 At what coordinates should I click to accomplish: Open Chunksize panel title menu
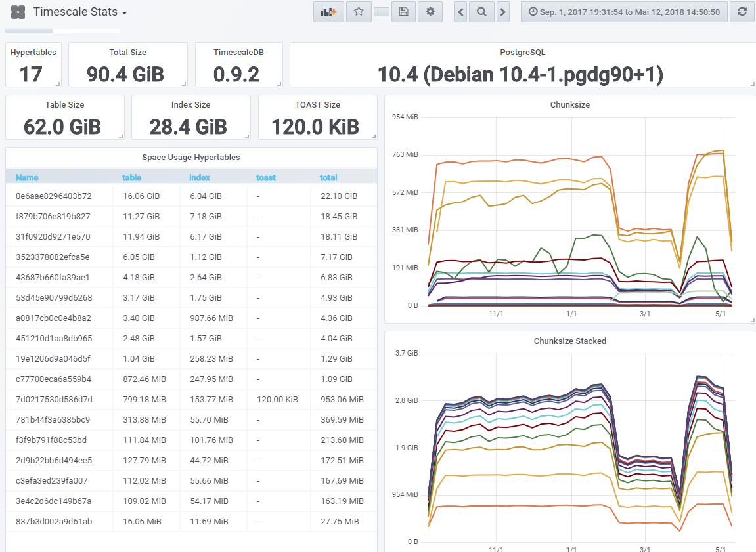[x=569, y=104]
